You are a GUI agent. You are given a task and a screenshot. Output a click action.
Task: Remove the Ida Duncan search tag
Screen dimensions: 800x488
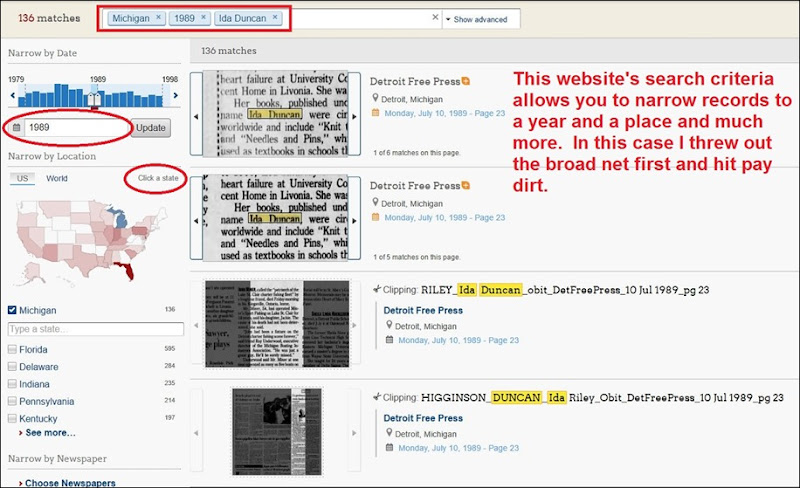(x=274, y=17)
